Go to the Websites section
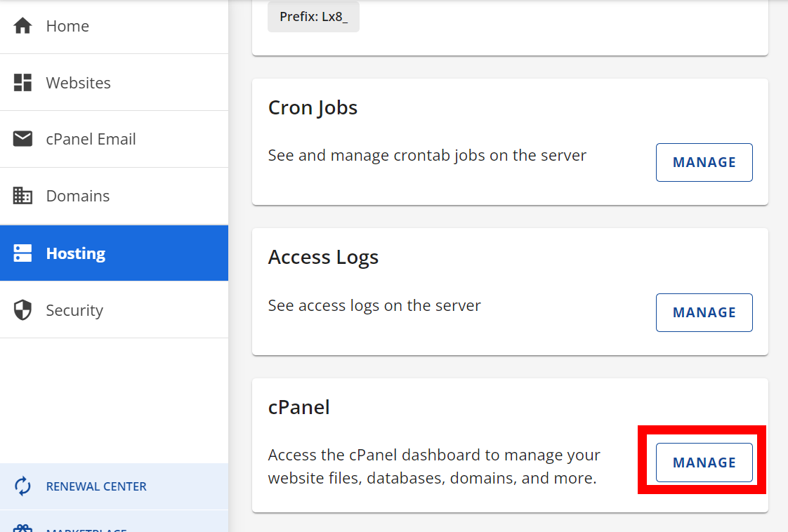This screenshot has height=532, width=788. point(78,83)
